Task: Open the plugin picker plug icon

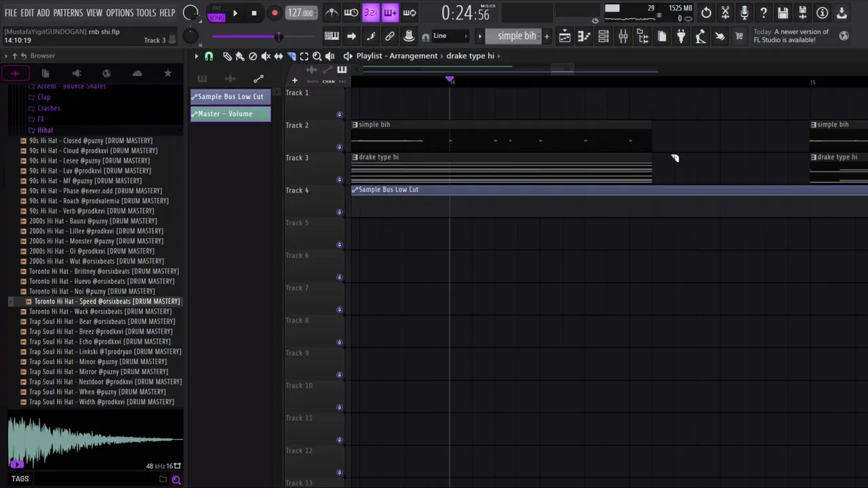Action: click(681, 37)
